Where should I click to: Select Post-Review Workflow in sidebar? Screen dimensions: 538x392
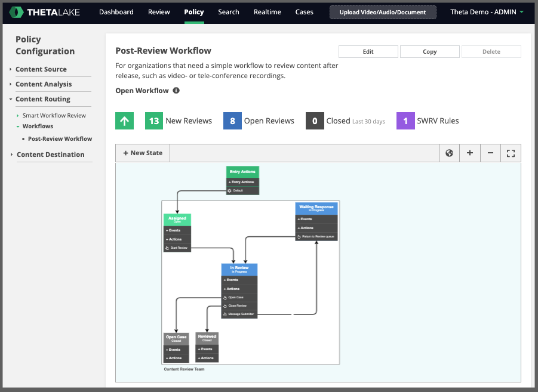60,139
